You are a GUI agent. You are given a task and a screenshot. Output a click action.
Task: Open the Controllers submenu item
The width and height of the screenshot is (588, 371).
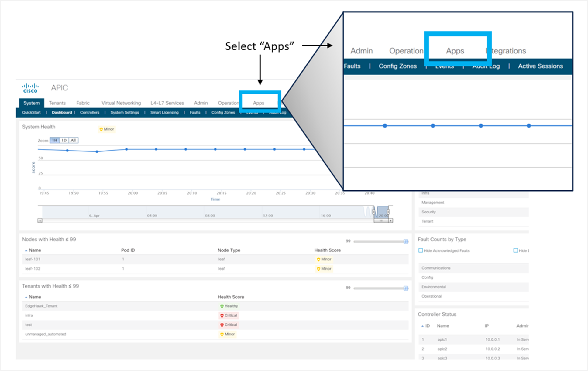pos(90,112)
